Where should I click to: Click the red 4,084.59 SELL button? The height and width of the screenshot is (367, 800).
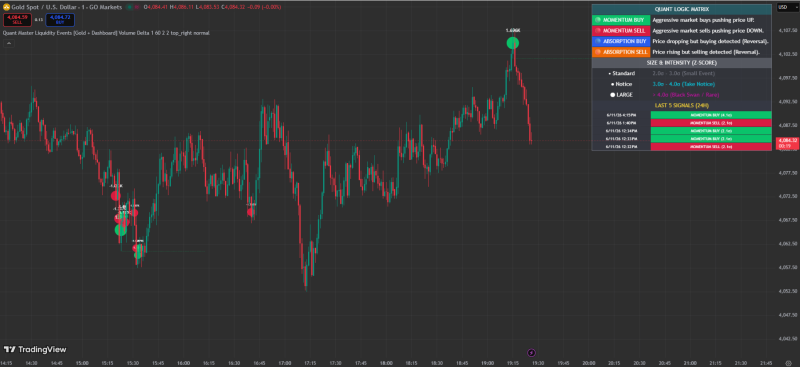click(x=17, y=20)
